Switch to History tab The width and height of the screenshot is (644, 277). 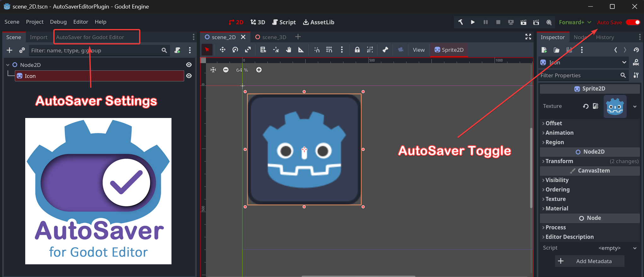point(605,37)
